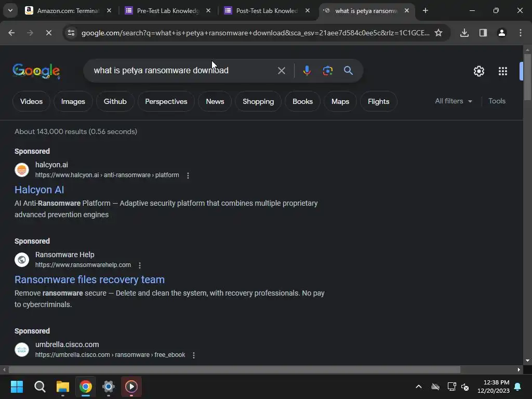Open options for halcyon.ai ad
532x399 pixels.
click(x=188, y=176)
